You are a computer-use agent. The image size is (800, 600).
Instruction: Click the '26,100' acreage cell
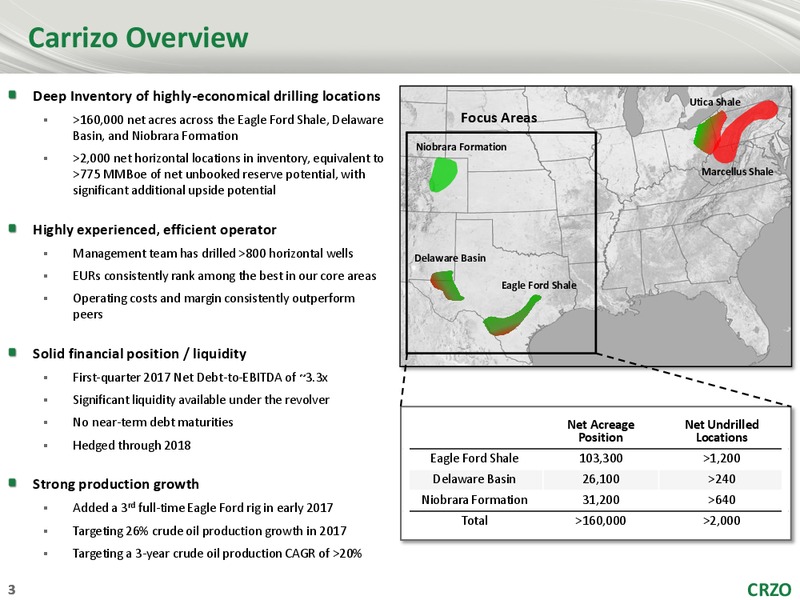(x=601, y=479)
